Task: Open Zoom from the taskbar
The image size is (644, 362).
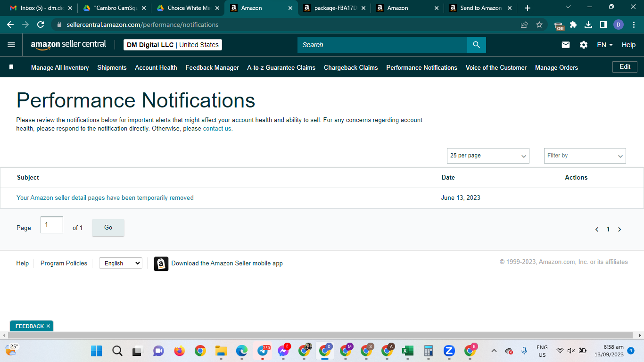Action: pos(449,351)
